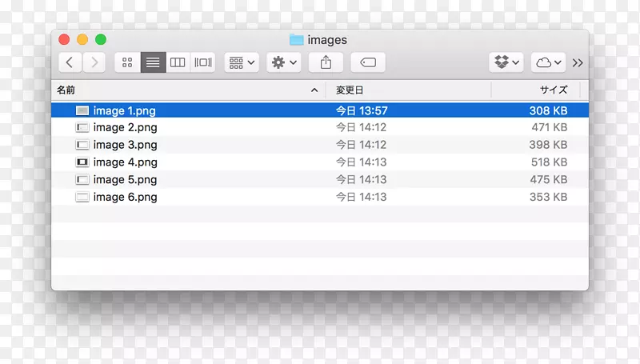Open the gear action menu
640x364 pixels.
coord(284,62)
